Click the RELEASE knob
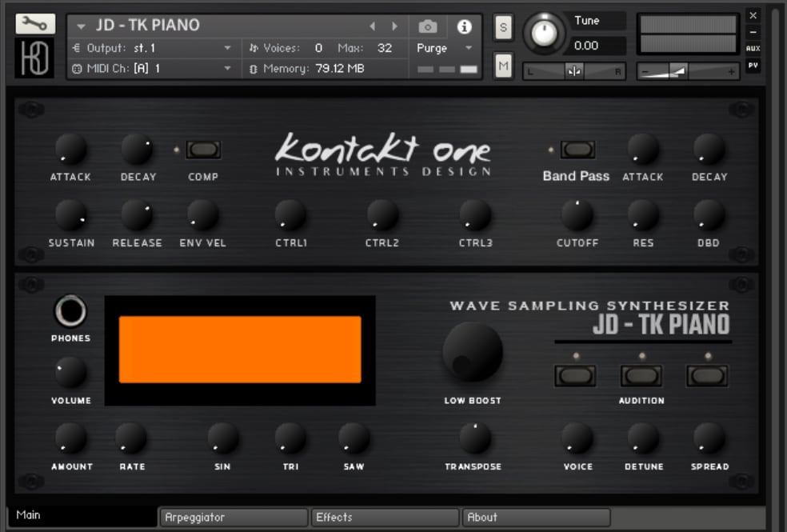787x532 pixels. 137,215
